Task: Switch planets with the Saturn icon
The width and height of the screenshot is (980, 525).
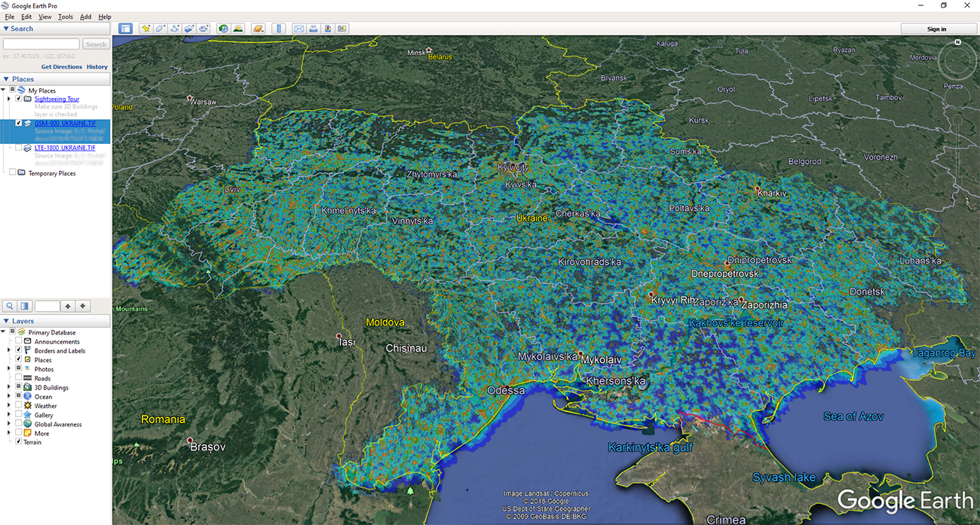Action: (x=259, y=29)
